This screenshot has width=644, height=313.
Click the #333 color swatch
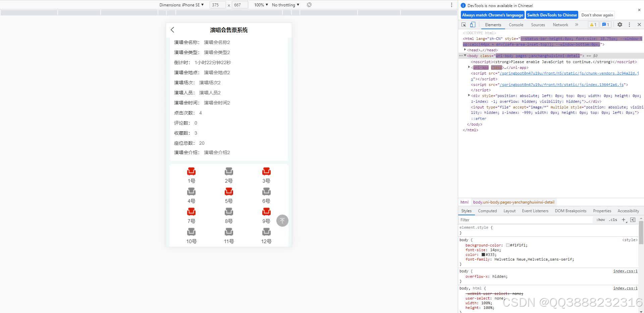coord(483,255)
